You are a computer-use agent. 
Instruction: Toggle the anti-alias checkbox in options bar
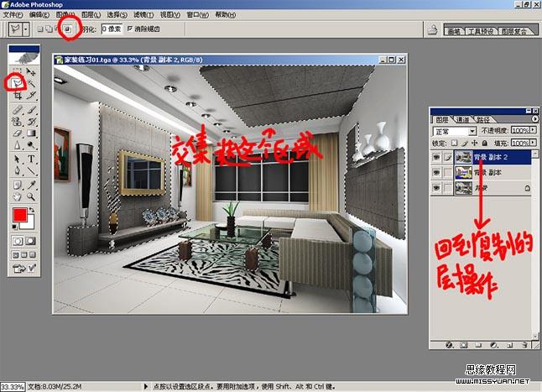click(131, 29)
